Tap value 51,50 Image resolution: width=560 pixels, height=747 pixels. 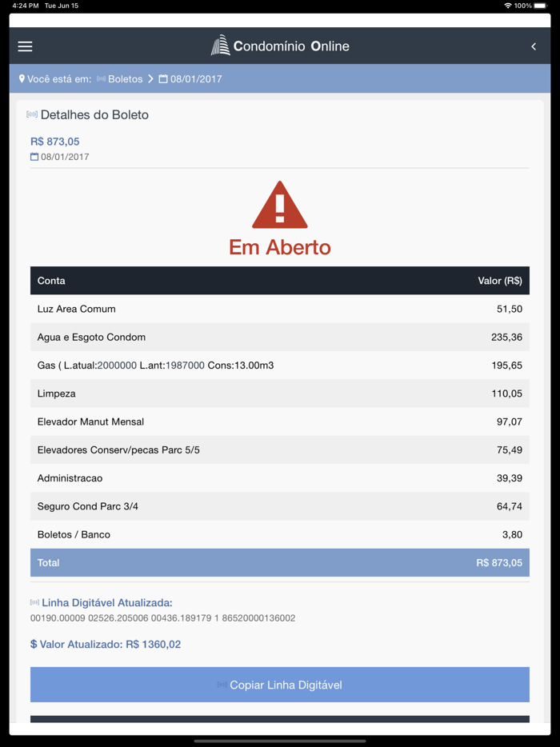pos(510,309)
